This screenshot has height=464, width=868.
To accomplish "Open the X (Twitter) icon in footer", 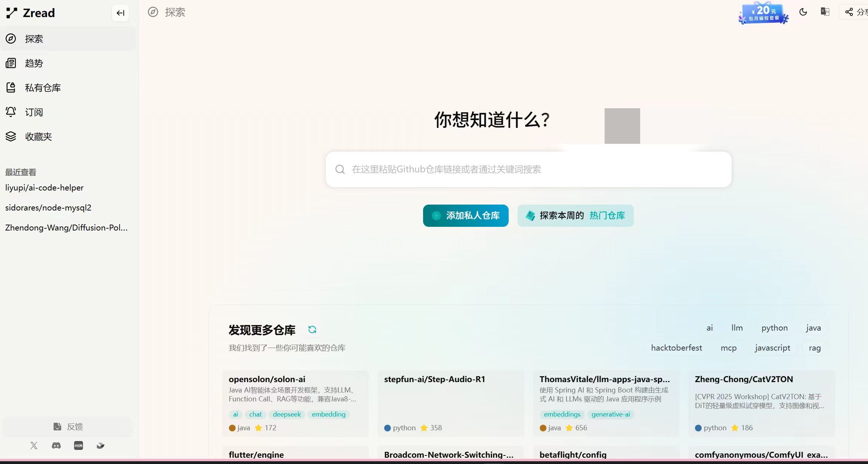I will point(34,445).
